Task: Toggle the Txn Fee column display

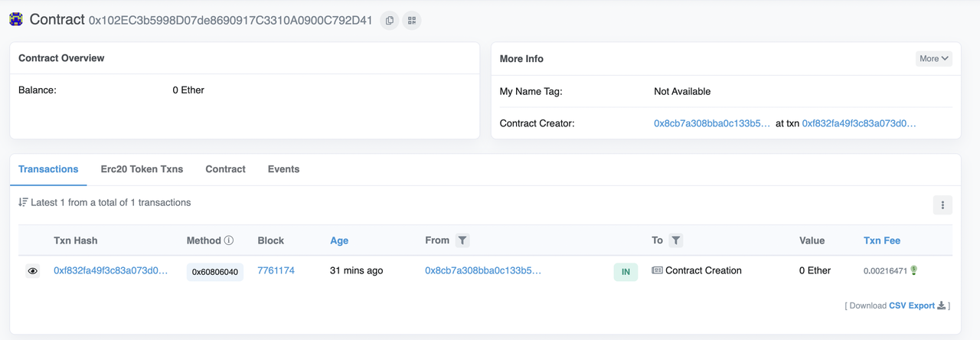Action: pyautogui.click(x=882, y=240)
